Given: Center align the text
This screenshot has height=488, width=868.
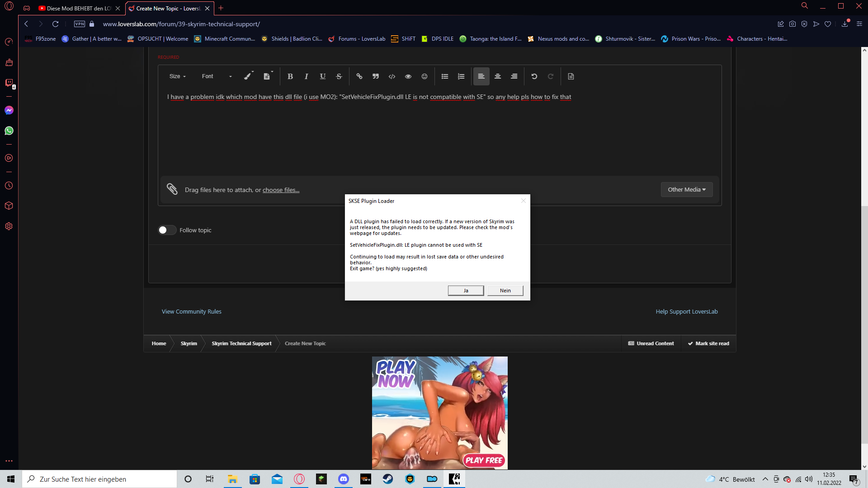Looking at the screenshot, I should (498, 76).
